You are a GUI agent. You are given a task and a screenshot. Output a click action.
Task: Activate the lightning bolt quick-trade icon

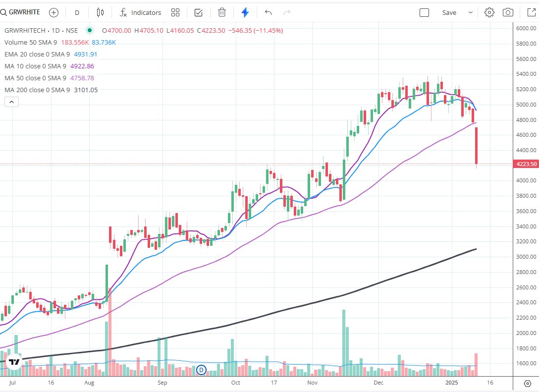click(x=245, y=12)
